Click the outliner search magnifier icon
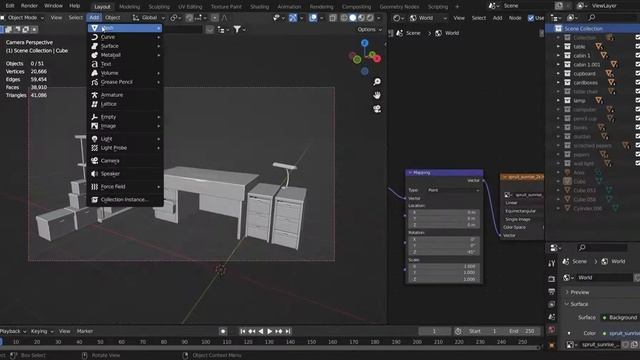Viewport: 640px width, 360px height. pyautogui.click(x=591, y=18)
